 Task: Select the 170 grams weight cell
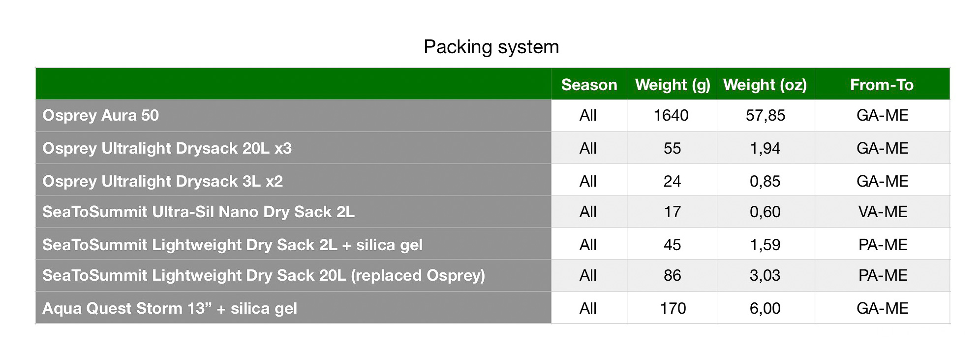(x=672, y=307)
